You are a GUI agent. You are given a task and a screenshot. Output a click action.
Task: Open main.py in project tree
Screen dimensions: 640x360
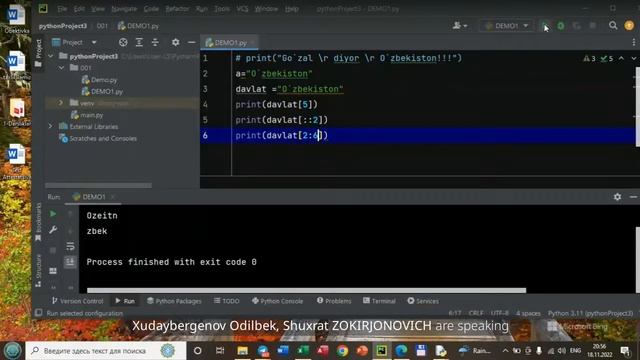pos(87,115)
